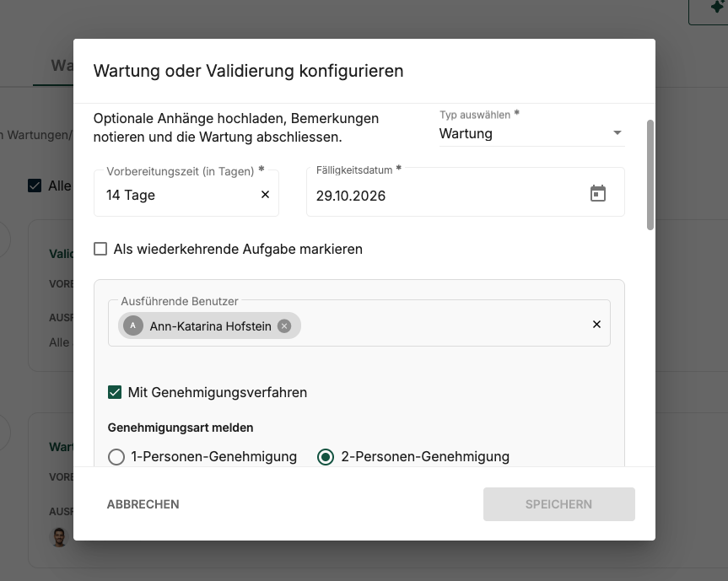Click the 'Optionale Anhänge hochladen' description text
Image resolution: width=728 pixels, height=581 pixels.
point(236,127)
